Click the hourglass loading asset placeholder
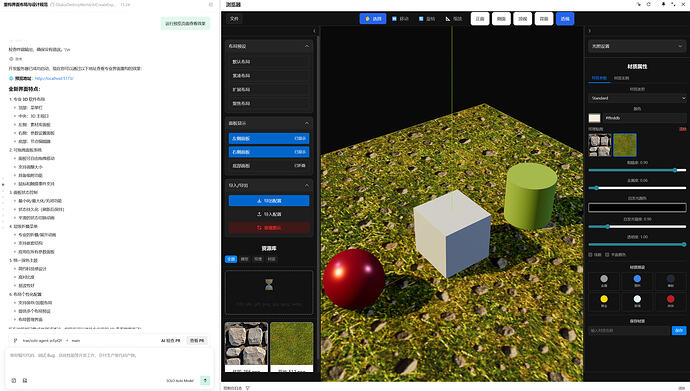Image resolution: width=690 pixels, height=391 pixels. (269, 292)
